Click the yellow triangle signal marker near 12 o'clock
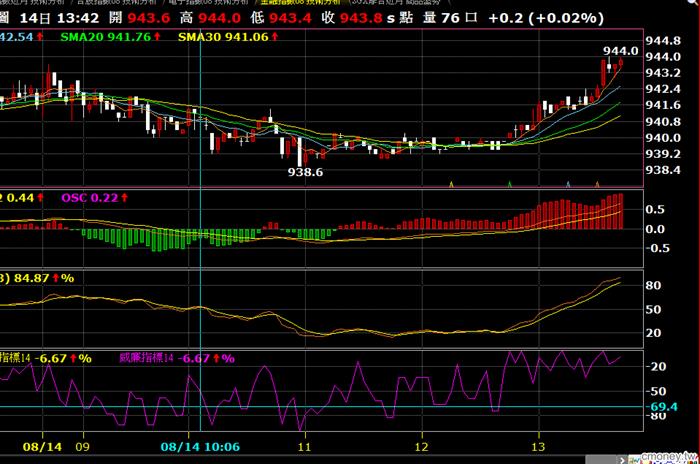The width and height of the screenshot is (700, 464). tap(451, 184)
